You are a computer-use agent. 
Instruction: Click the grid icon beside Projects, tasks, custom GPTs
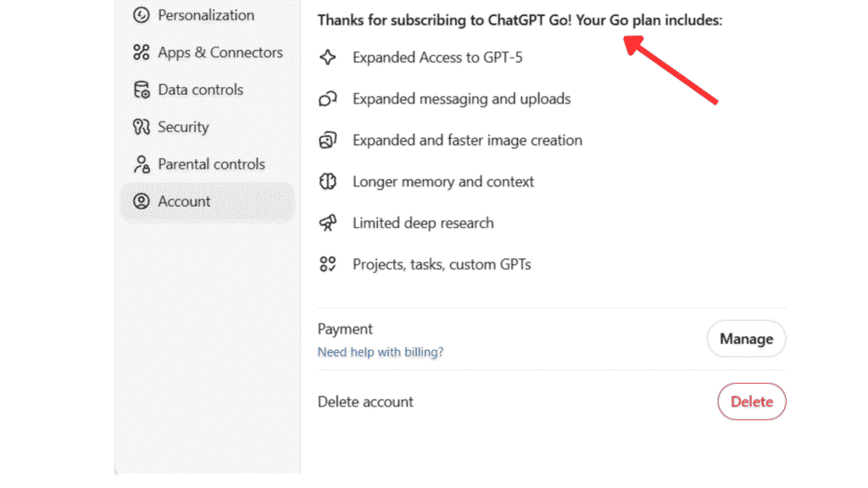pos(328,263)
